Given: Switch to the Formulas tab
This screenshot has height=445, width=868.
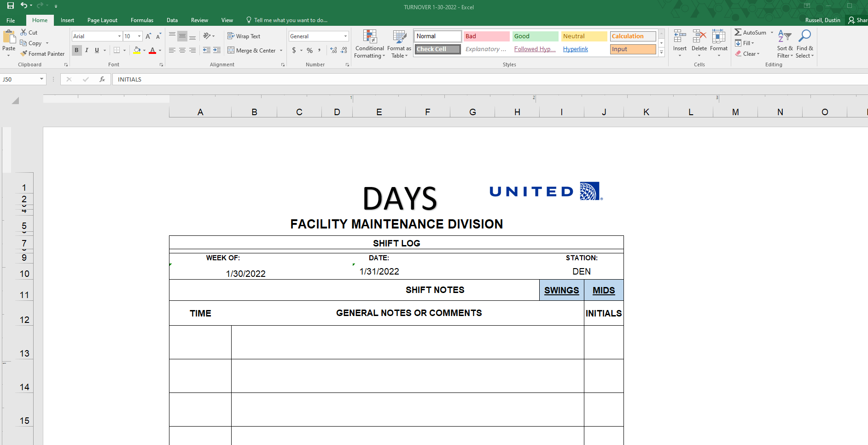Looking at the screenshot, I should coord(142,20).
